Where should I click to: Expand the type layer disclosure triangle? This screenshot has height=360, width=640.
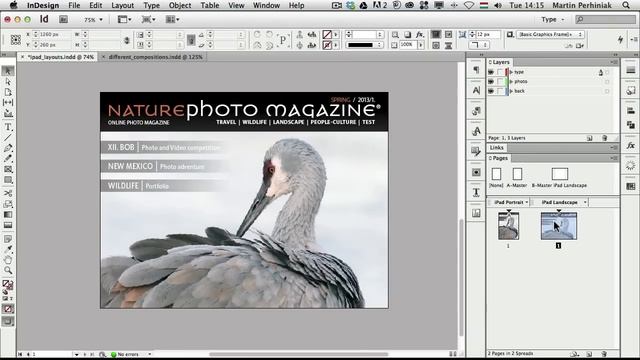click(x=511, y=72)
